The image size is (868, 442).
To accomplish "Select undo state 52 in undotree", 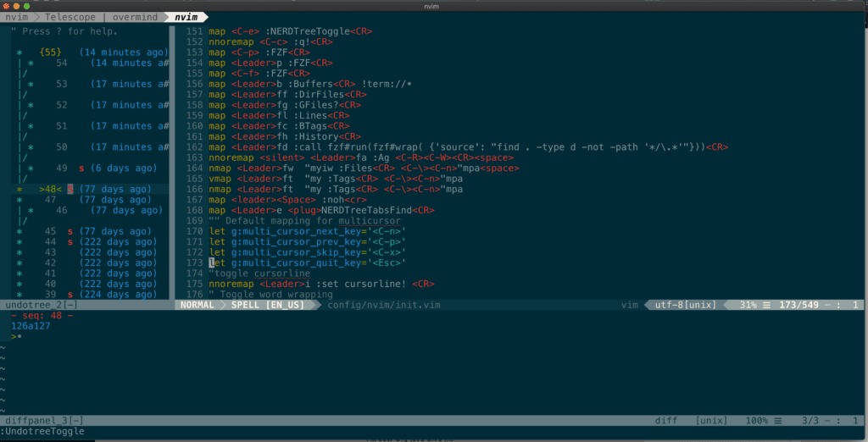I will 61,105.
